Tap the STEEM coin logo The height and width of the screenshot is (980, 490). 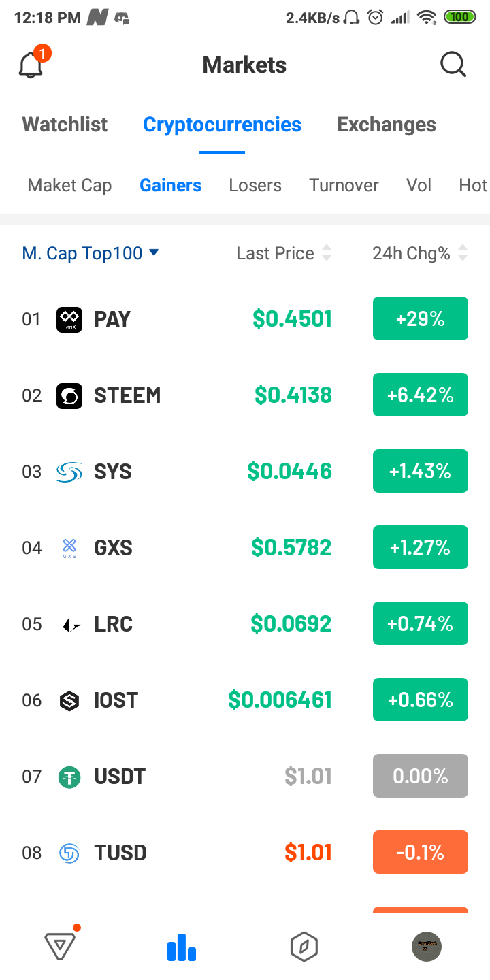69,395
